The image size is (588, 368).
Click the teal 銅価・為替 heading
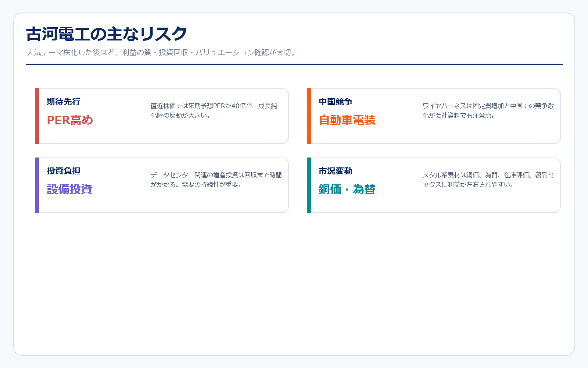click(347, 189)
